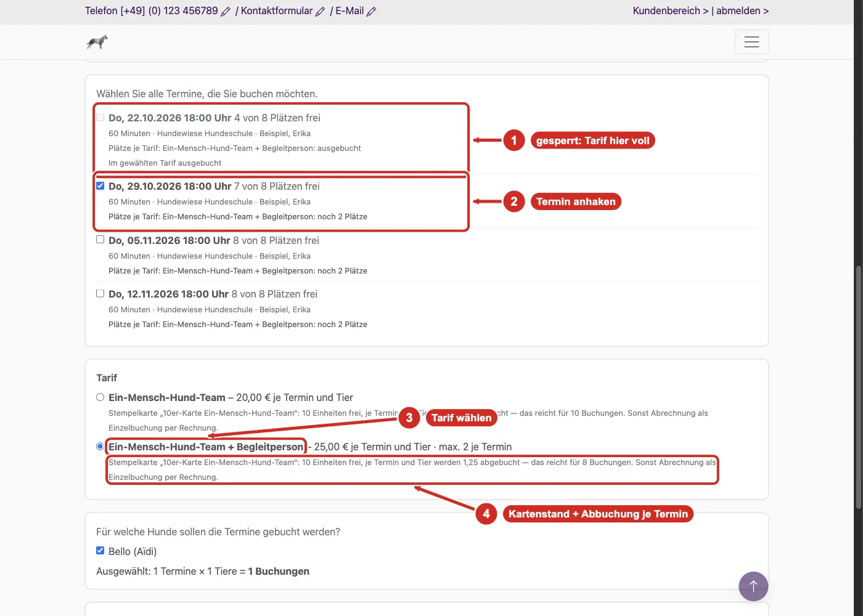Click the pencil icon next to Kontaktformular

tap(320, 11)
